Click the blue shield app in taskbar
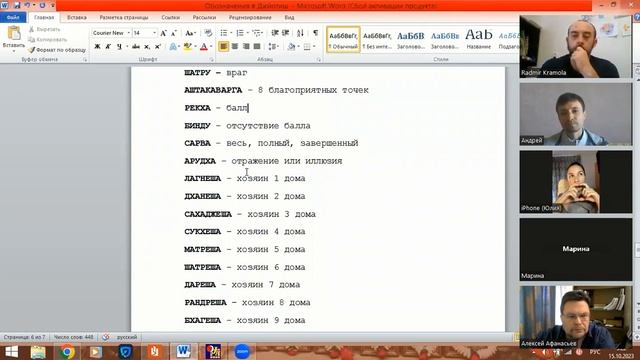Screen dimensions: 640x360 click(x=125, y=351)
